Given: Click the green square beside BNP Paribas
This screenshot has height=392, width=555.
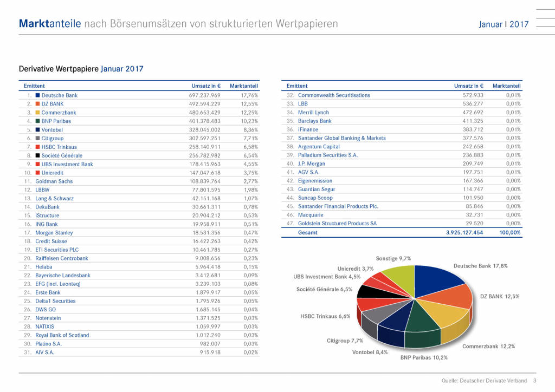Looking at the screenshot, I should 37,121.
